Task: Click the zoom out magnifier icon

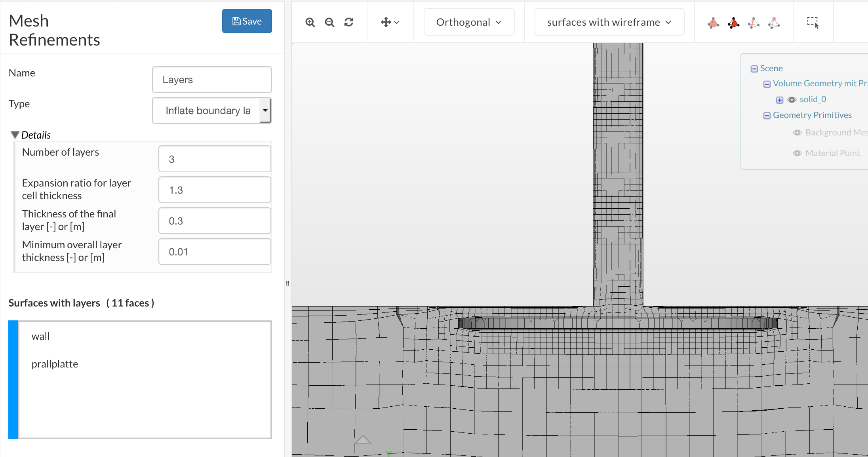Action: pyautogui.click(x=329, y=23)
